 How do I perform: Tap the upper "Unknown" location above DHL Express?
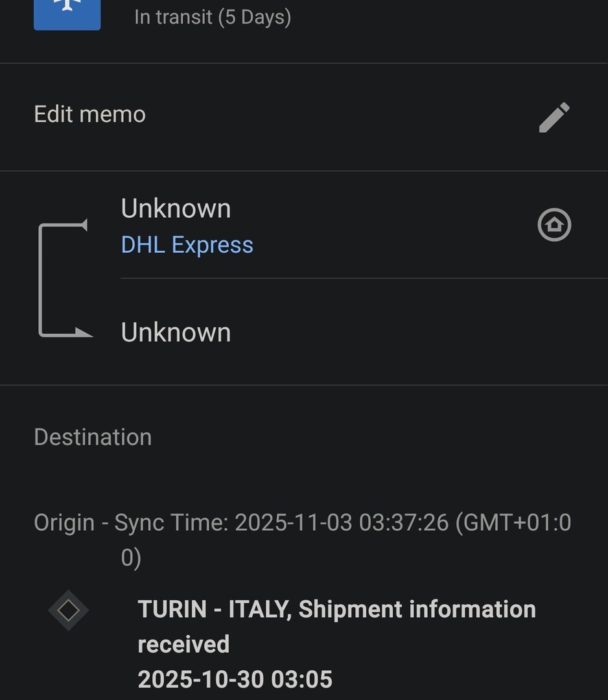pyautogui.click(x=176, y=209)
